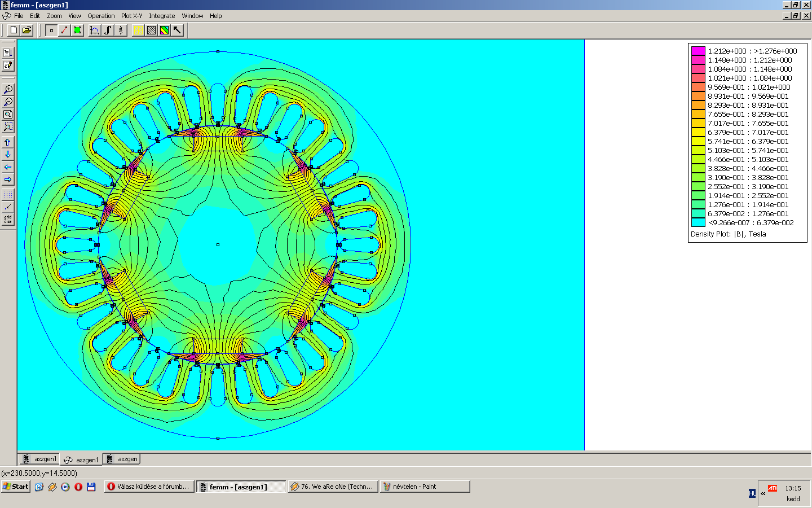Viewport: 812px width, 508px height.
Task: Open the Window menu
Action: [x=192, y=16]
